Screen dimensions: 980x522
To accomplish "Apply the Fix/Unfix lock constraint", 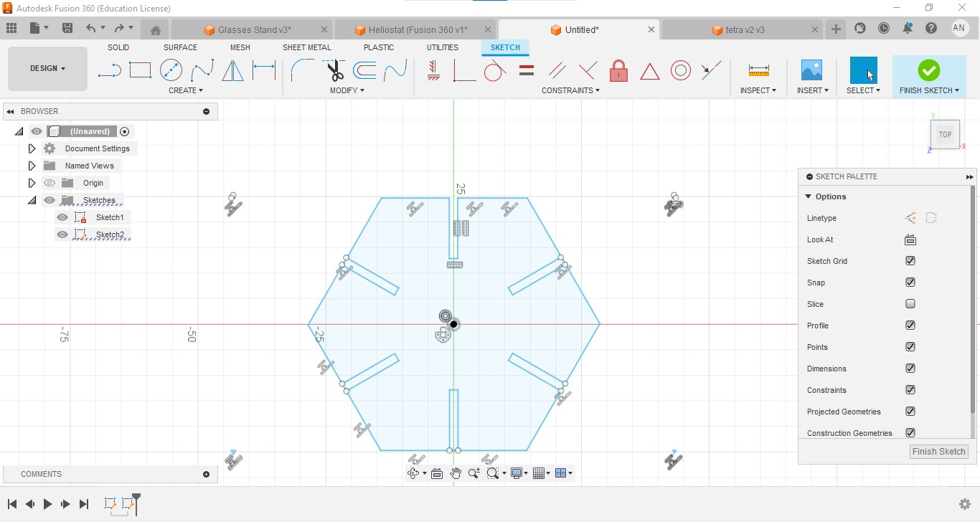I will tap(618, 70).
